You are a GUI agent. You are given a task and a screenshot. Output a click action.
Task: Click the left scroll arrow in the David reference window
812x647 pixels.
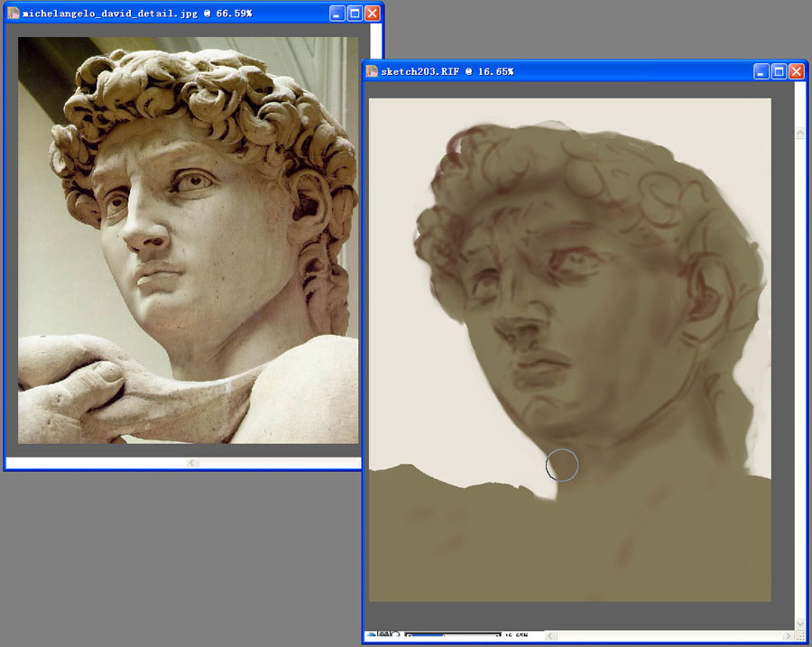click(193, 463)
